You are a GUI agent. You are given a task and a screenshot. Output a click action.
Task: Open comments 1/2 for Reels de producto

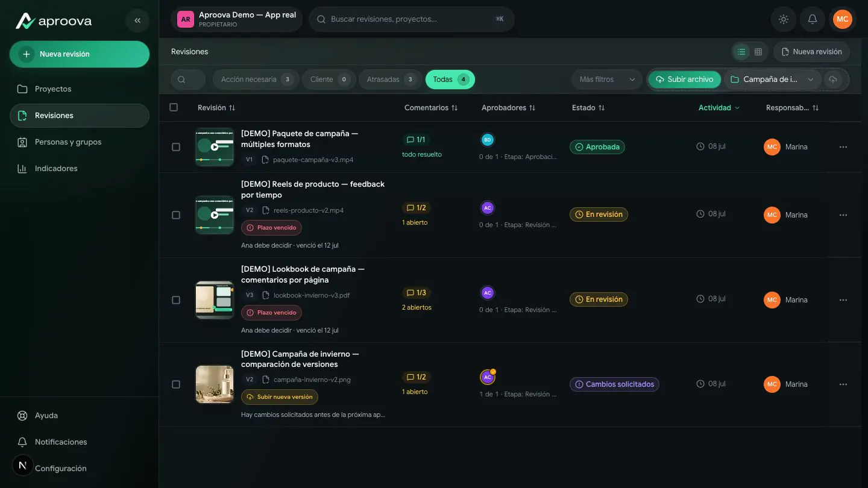tap(417, 208)
